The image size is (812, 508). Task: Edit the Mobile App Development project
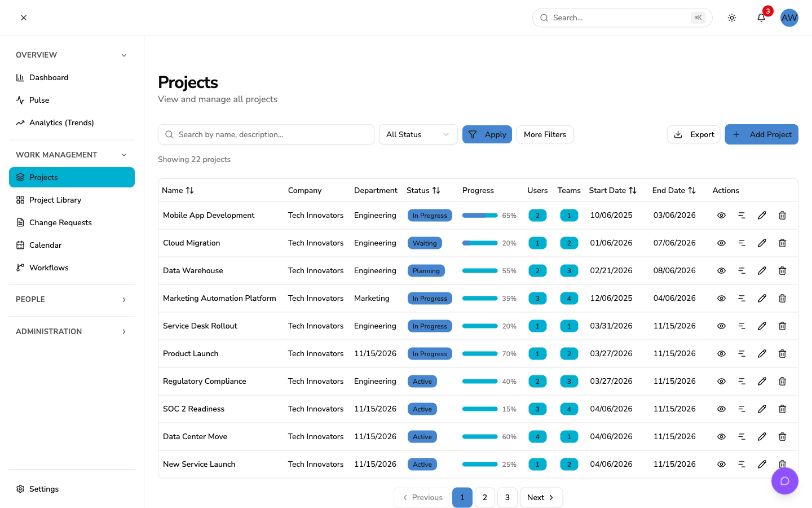click(x=762, y=215)
